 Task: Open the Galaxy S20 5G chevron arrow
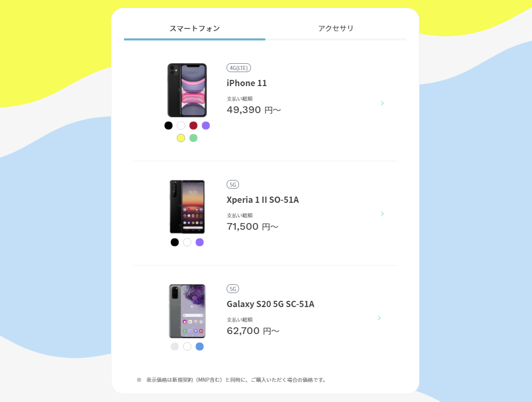pyautogui.click(x=379, y=318)
